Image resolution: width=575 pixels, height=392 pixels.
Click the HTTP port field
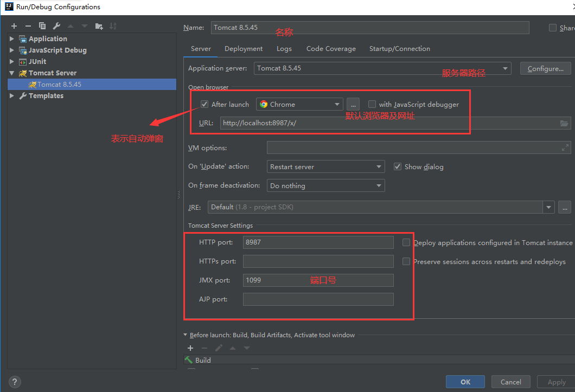318,242
